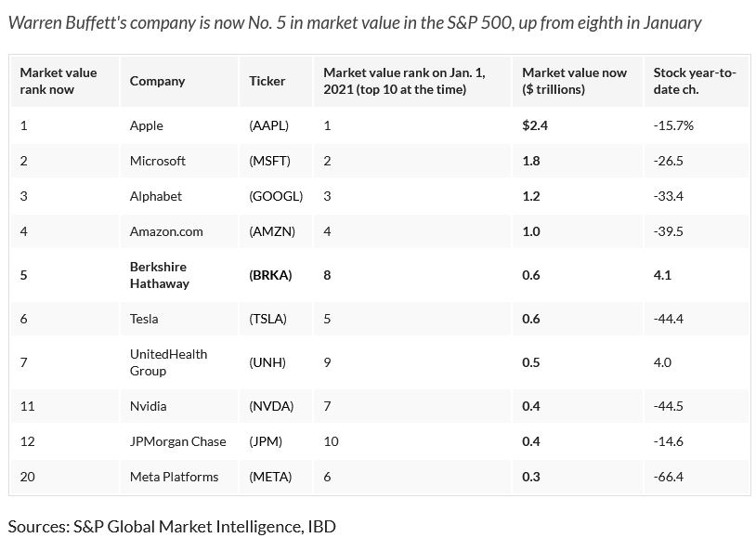Click the Sources line below the table
This screenshot has height=551, width=756.
pyautogui.click(x=172, y=527)
